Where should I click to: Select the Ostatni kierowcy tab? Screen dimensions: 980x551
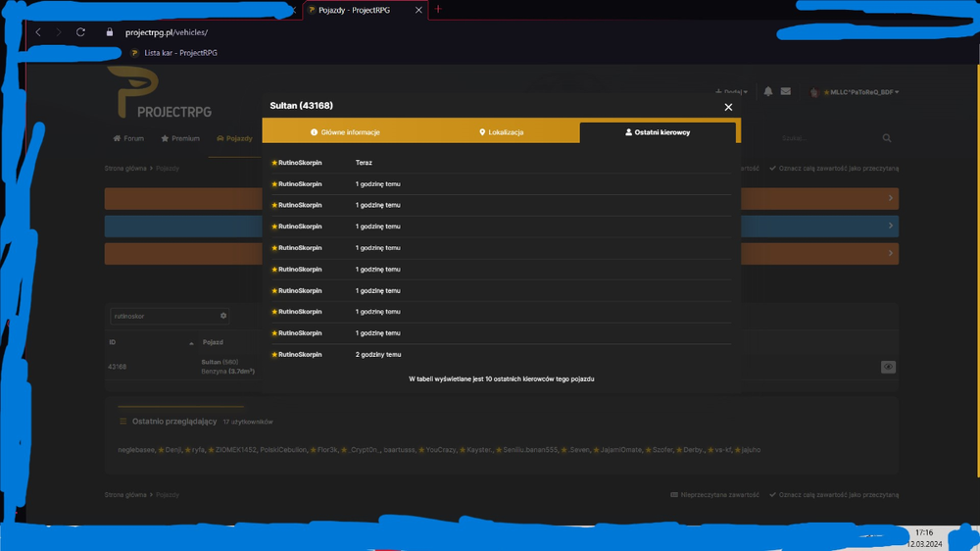658,132
